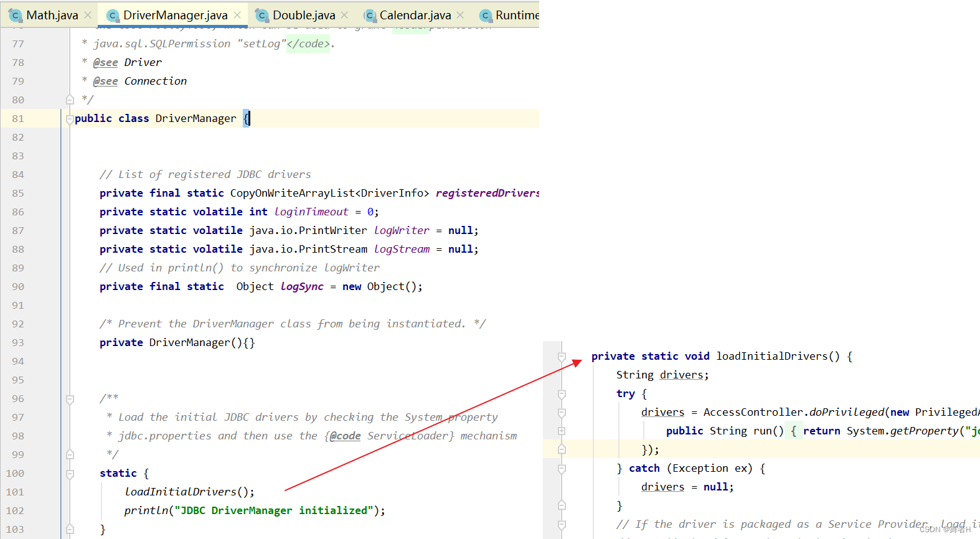The width and height of the screenshot is (980, 539).
Task: Click the "Used in println()" comment
Action: tap(240, 268)
